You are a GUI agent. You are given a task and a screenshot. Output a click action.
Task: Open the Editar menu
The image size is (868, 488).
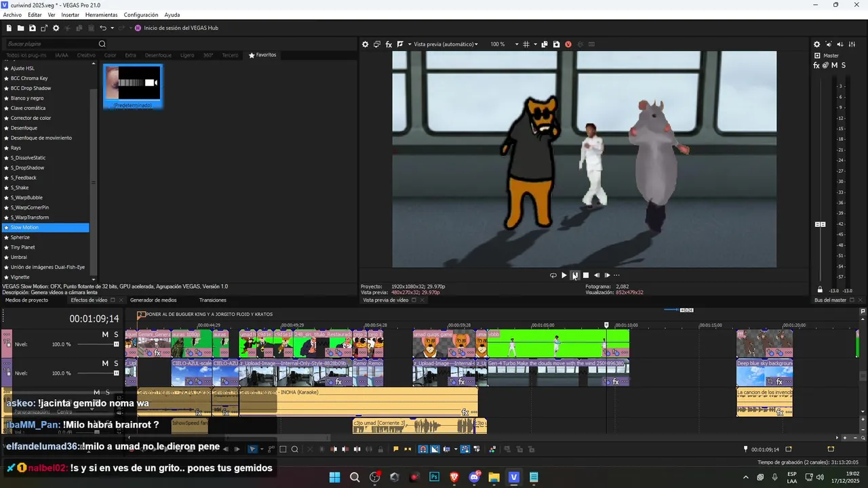coord(35,15)
